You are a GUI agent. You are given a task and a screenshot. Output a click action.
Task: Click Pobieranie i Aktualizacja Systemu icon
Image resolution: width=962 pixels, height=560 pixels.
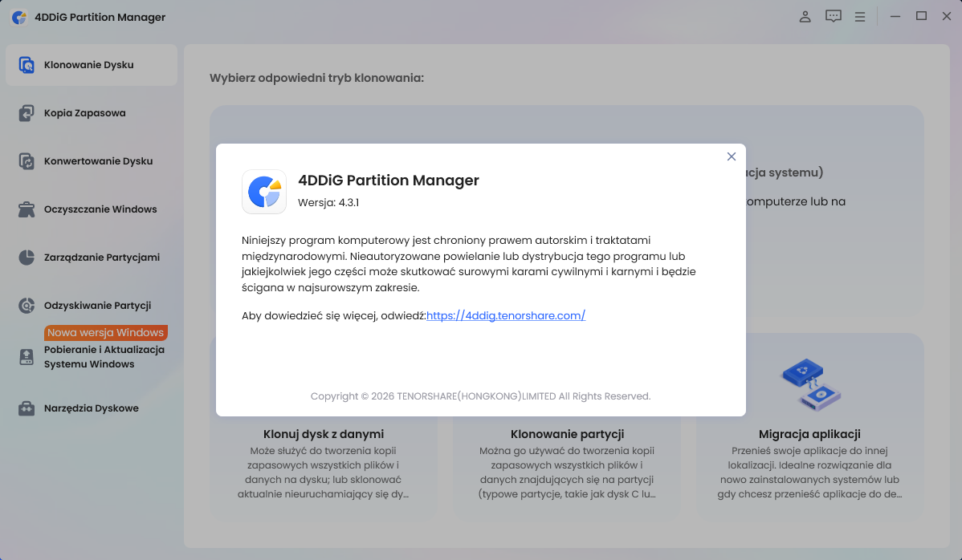coord(26,357)
